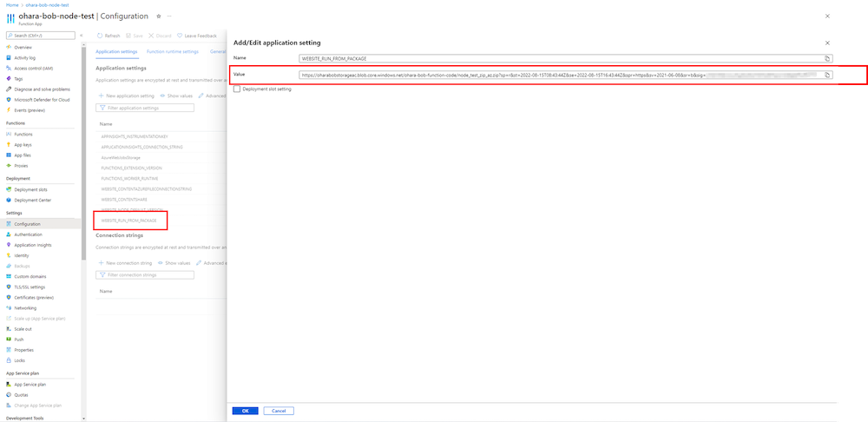The image size is (868, 422).
Task: Click the Cancel button
Action: click(x=279, y=411)
